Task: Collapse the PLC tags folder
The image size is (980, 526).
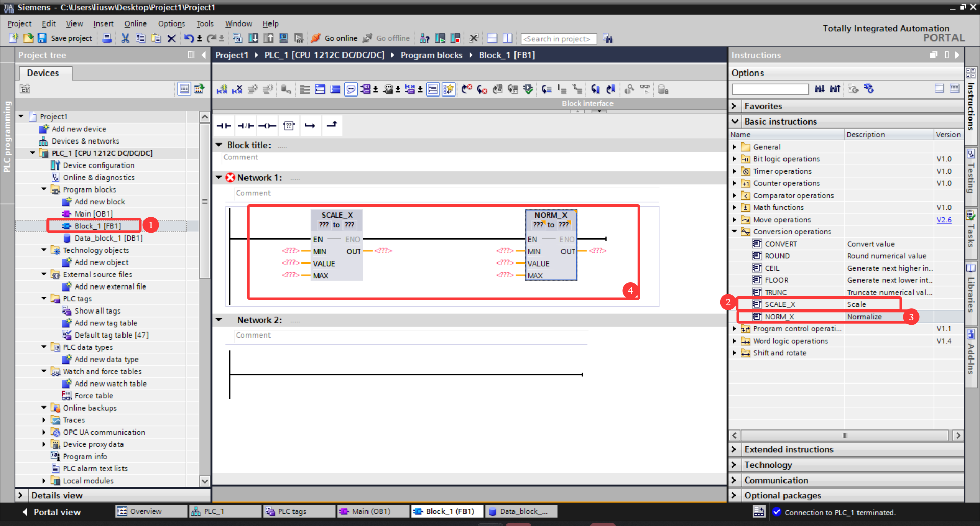Action: (44, 299)
